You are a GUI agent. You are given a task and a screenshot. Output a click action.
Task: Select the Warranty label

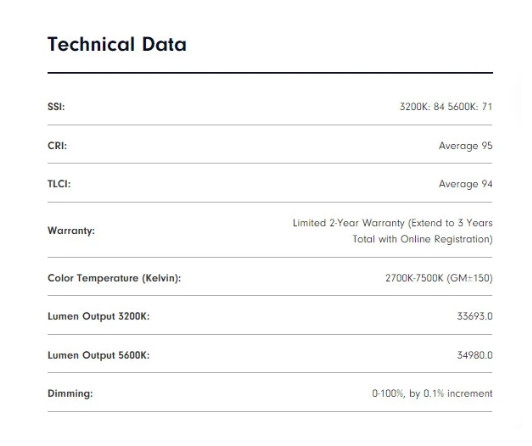click(x=71, y=231)
